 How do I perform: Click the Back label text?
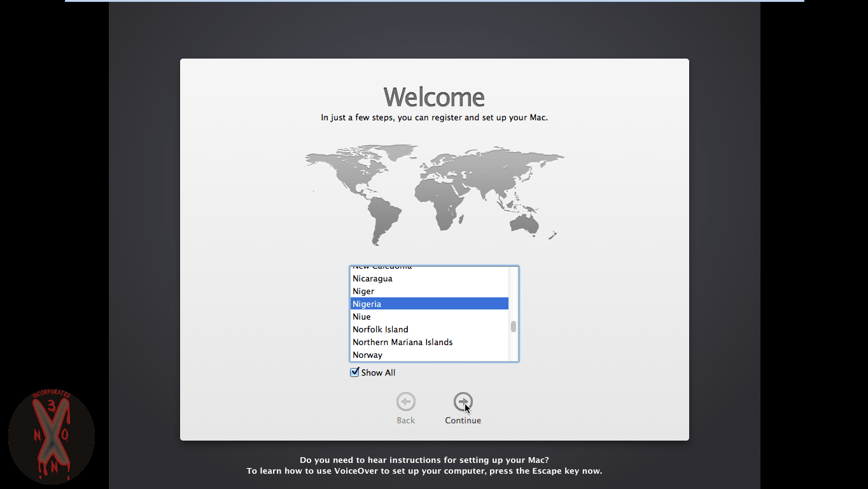pyautogui.click(x=406, y=420)
